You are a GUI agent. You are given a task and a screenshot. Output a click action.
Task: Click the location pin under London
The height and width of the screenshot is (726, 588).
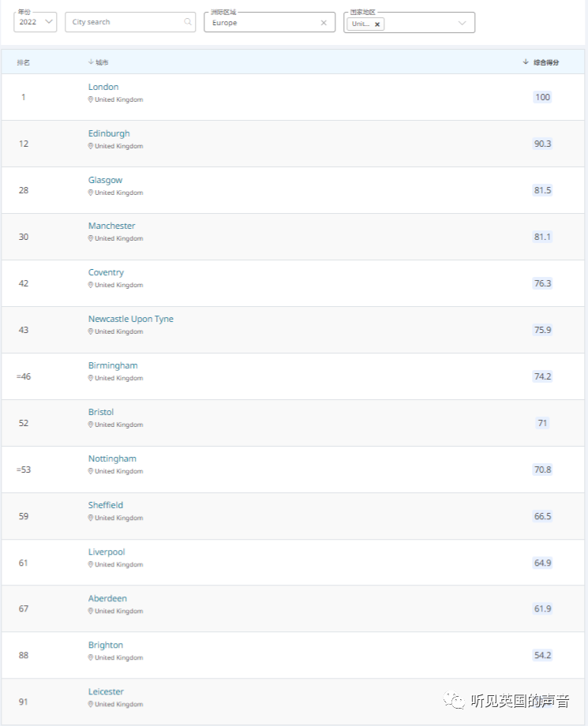(x=91, y=99)
